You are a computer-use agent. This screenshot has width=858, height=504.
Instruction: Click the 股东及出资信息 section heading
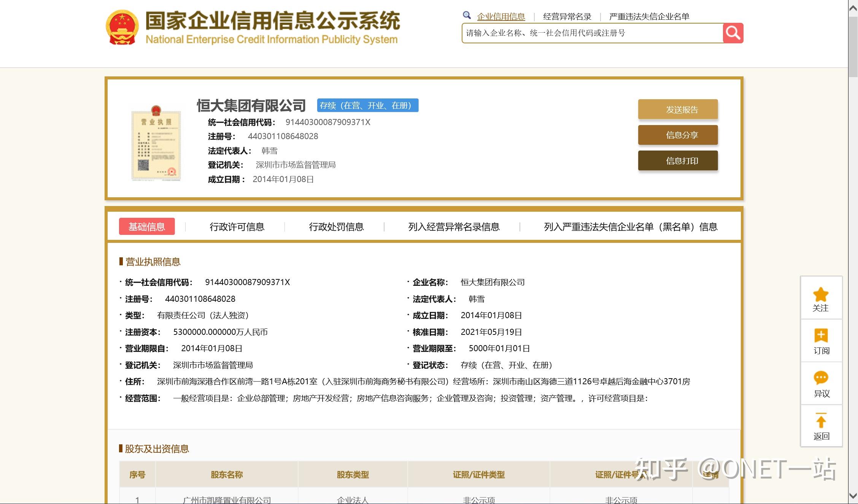157,449
